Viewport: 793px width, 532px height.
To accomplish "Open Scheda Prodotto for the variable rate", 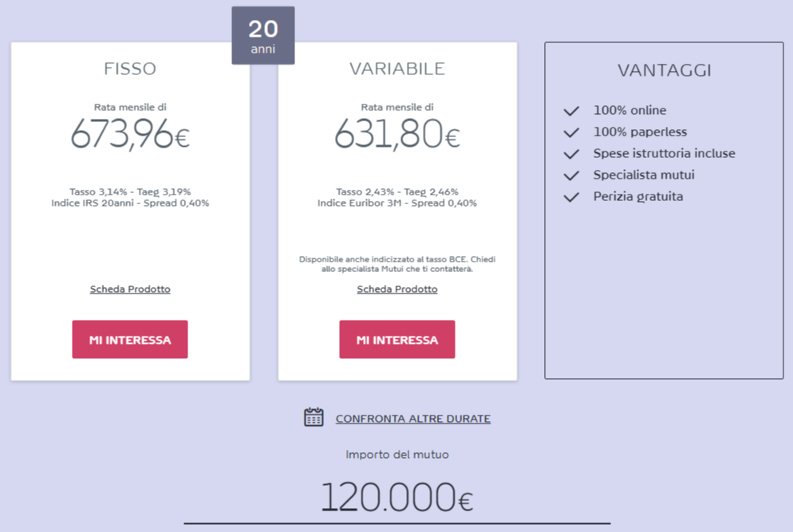I will pos(397,290).
